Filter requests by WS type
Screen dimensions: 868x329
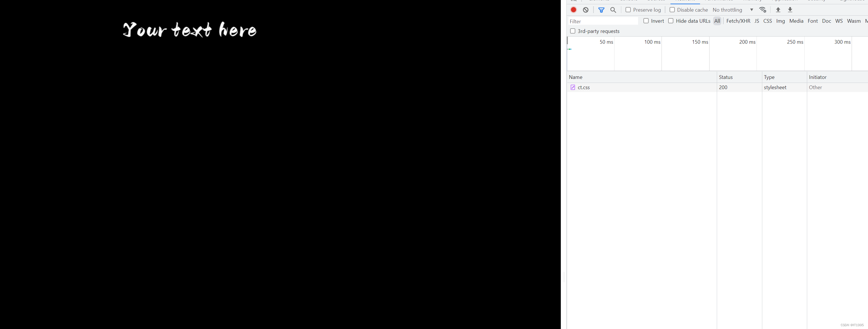[839, 21]
